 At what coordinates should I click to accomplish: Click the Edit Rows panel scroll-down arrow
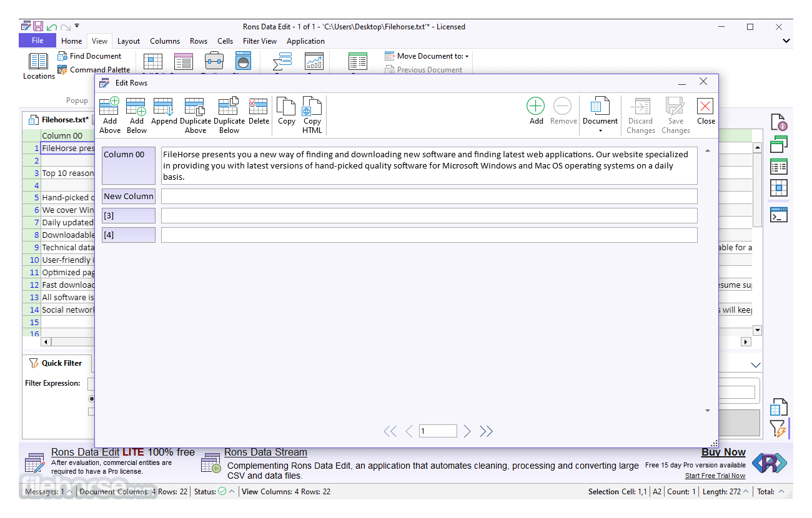click(x=708, y=411)
